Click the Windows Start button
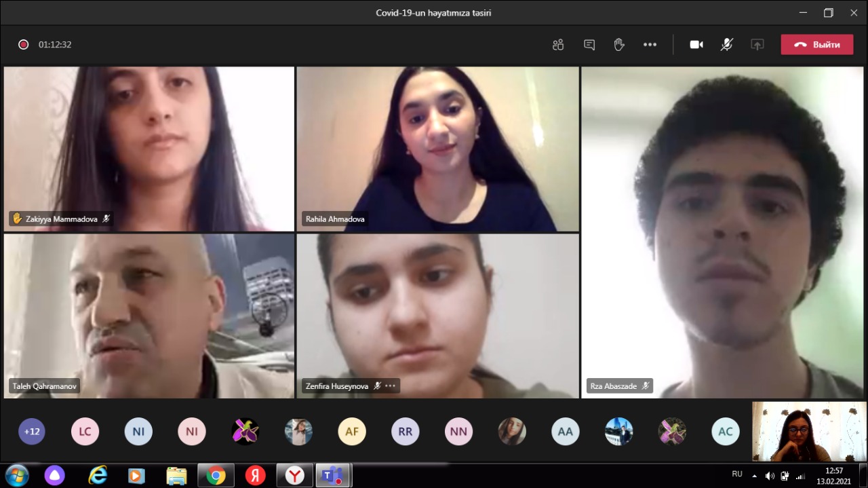Screen dimensions: 868x488 point(16,475)
